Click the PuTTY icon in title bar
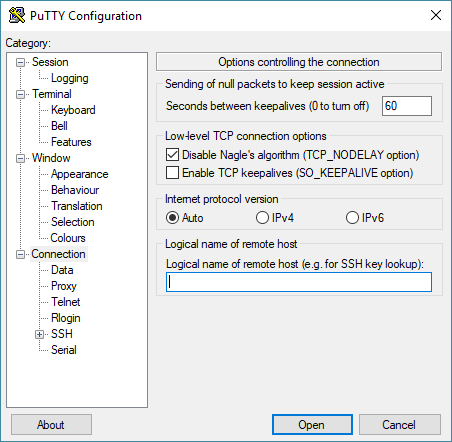Screen dimensions: 452x442 click(17, 15)
